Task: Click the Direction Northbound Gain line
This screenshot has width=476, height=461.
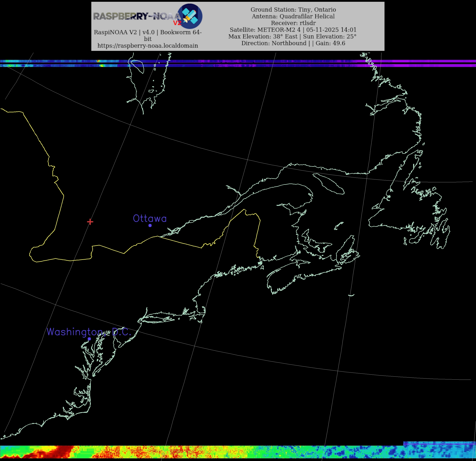Action: pos(293,43)
